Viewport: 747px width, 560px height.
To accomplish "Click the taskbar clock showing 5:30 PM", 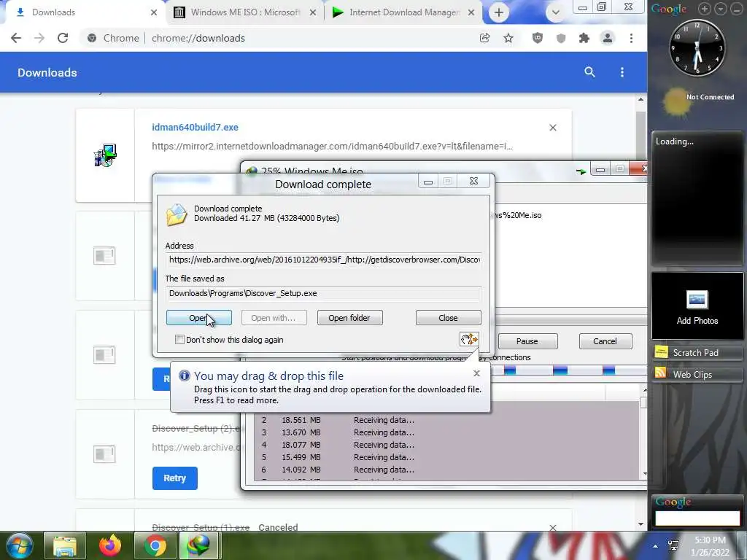I will pyautogui.click(x=711, y=546).
